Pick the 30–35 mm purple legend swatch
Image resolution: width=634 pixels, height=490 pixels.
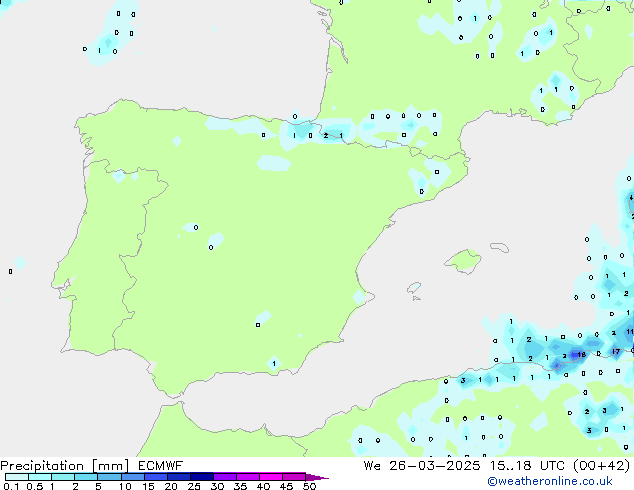(225, 477)
